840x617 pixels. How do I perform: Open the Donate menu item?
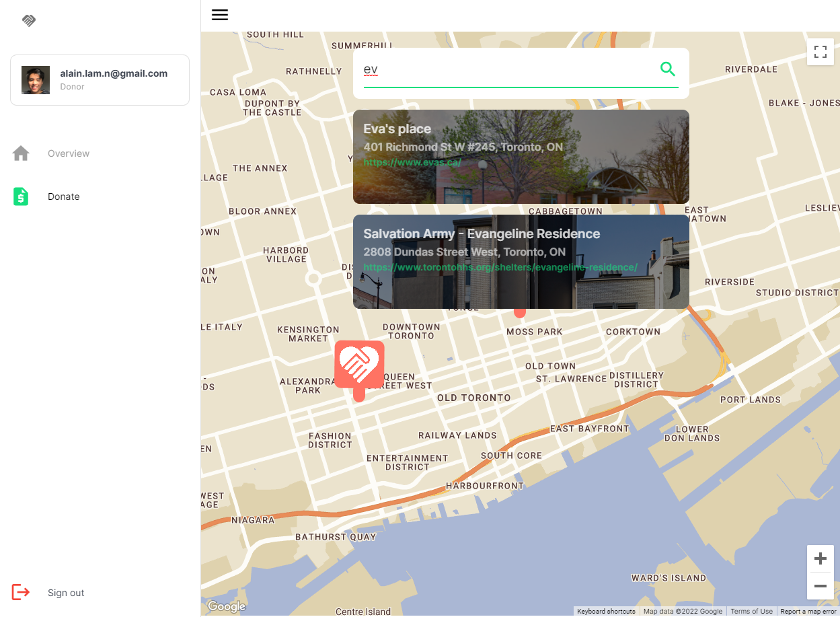pyautogui.click(x=64, y=196)
